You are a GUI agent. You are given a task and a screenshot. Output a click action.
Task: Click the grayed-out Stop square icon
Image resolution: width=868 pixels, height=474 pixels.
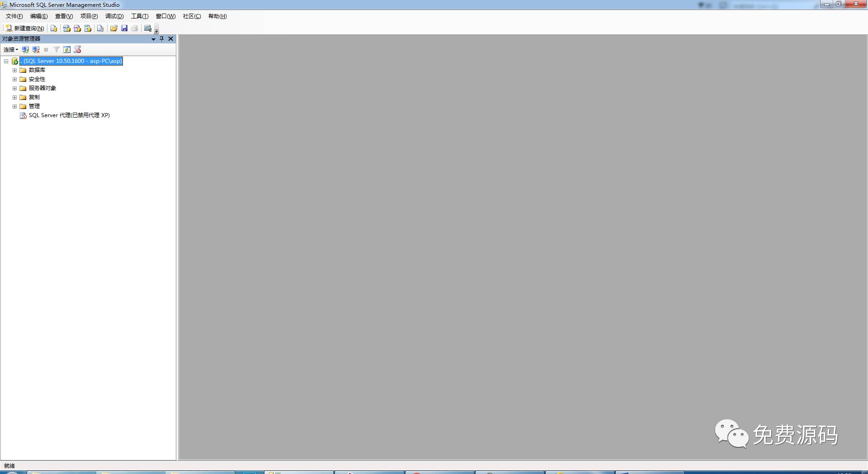(x=46, y=50)
